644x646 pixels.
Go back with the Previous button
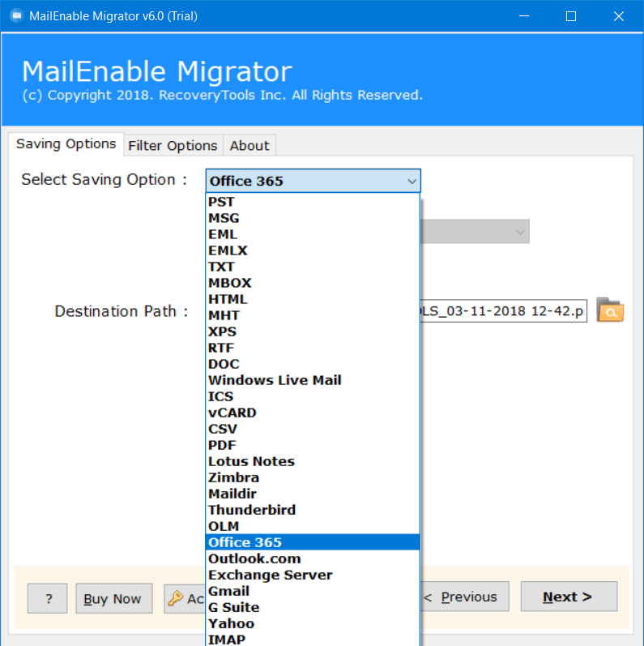[465, 597]
